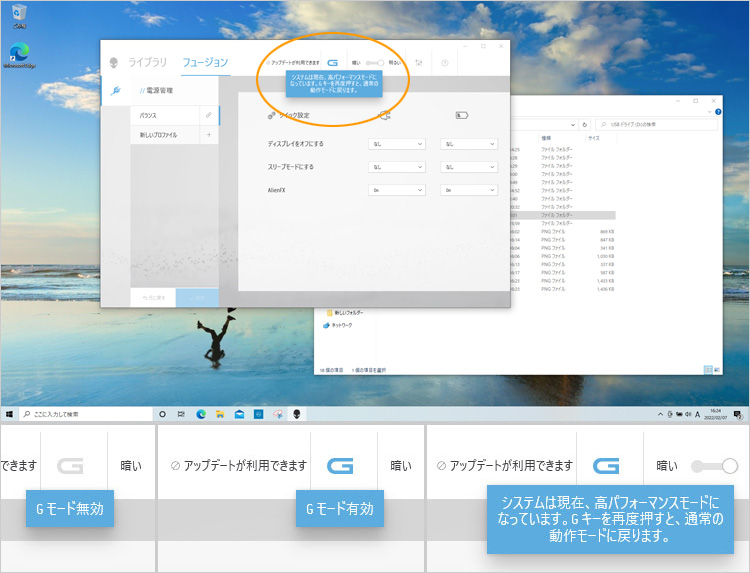Expand the Explorer ribbon chevron
750x573 pixels.
(709, 112)
